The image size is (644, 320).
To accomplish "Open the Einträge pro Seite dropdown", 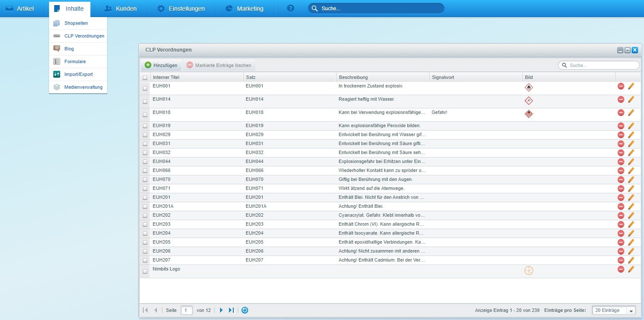I will click(631, 311).
